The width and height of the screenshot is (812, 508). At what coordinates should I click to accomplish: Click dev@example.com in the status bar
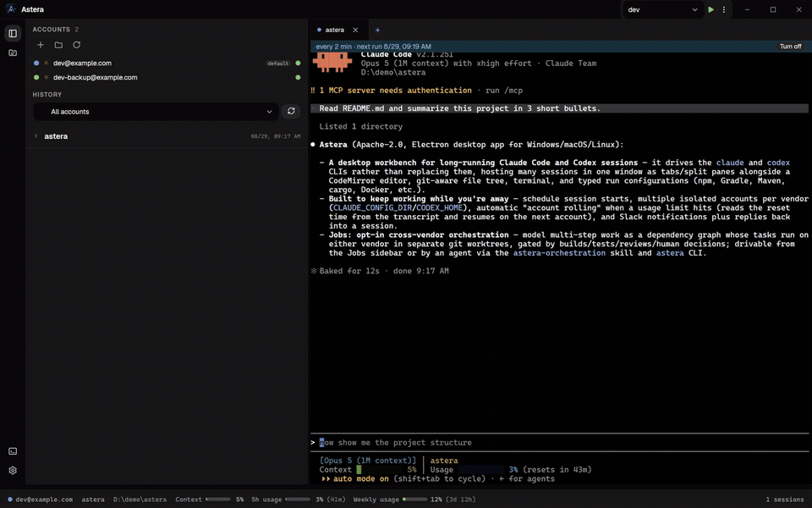(44, 500)
